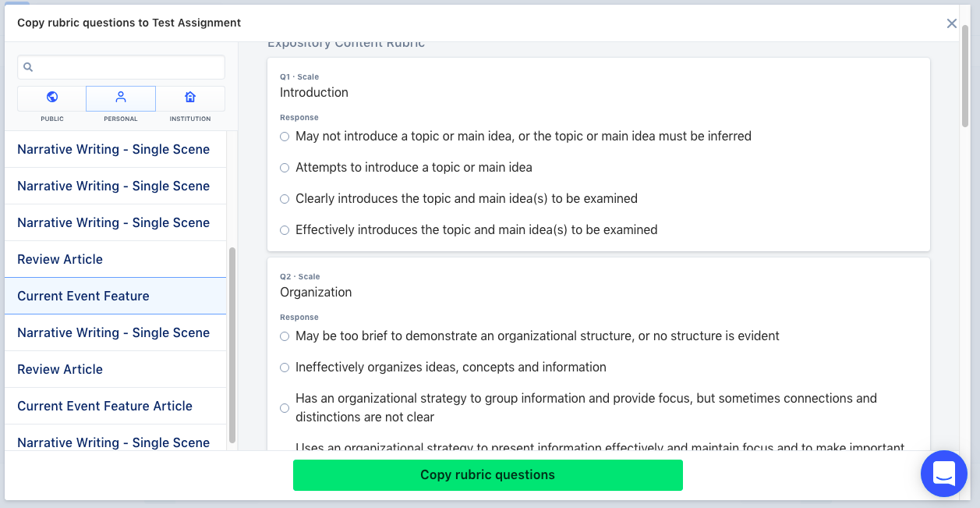Select the Public globe icon
The image size is (980, 508).
click(52, 97)
